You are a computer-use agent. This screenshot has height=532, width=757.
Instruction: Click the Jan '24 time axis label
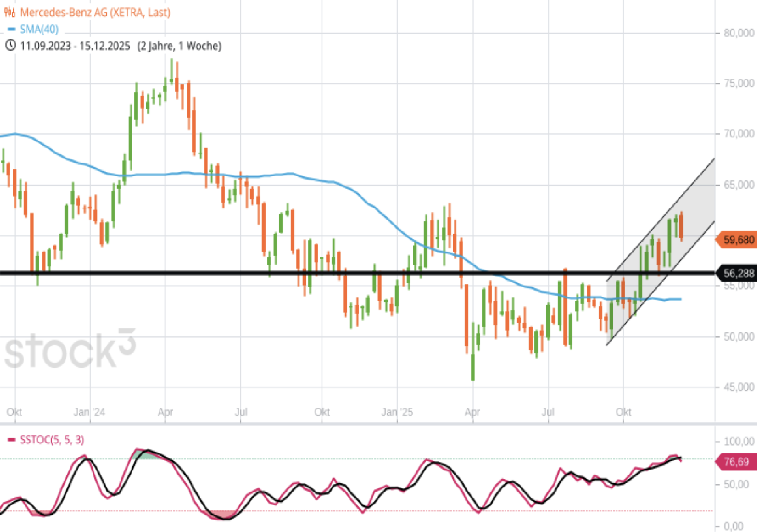coord(89,412)
